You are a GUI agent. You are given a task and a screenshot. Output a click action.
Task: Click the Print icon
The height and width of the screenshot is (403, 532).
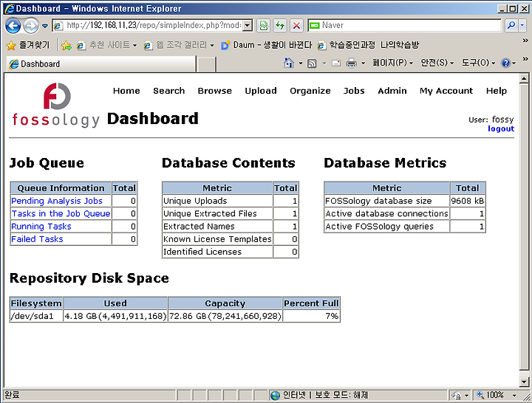coord(351,63)
